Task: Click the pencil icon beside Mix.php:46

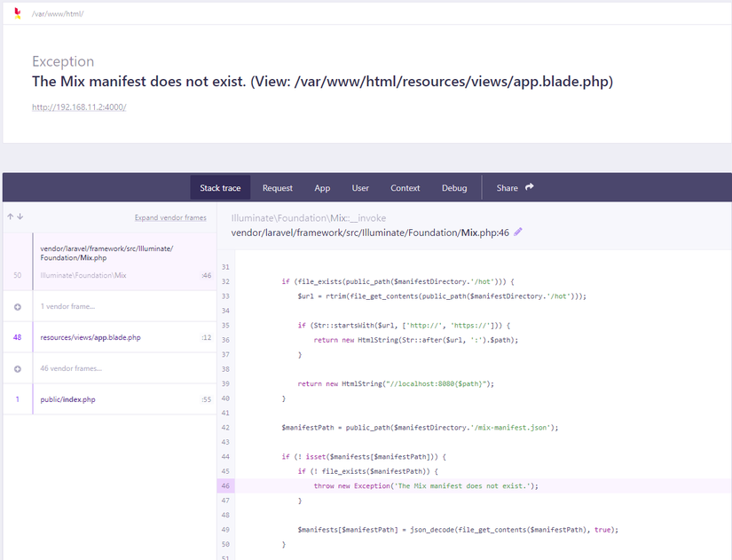Action: pyautogui.click(x=518, y=232)
